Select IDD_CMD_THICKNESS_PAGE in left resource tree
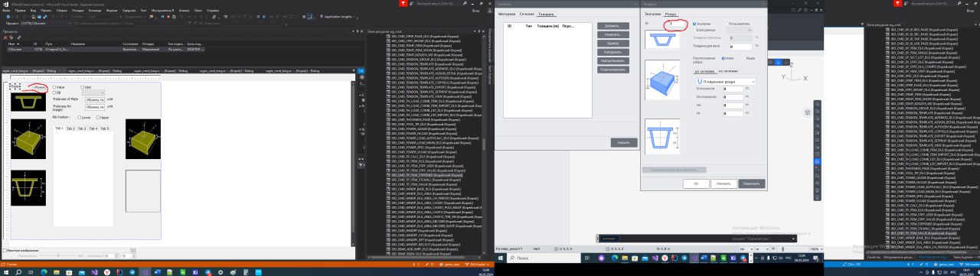The width and height of the screenshot is (980, 276). (426, 119)
